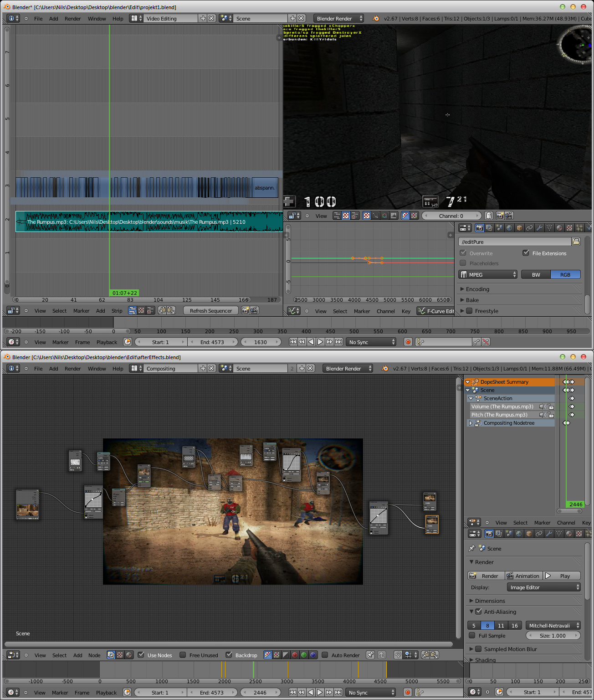This screenshot has width=594, height=700.
Task: Enable the Full Sample checkbox
Action: (x=472, y=635)
